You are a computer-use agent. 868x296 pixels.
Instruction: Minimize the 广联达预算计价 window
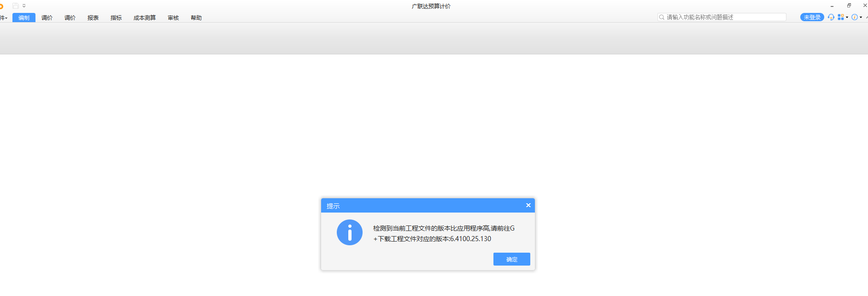(832, 6)
